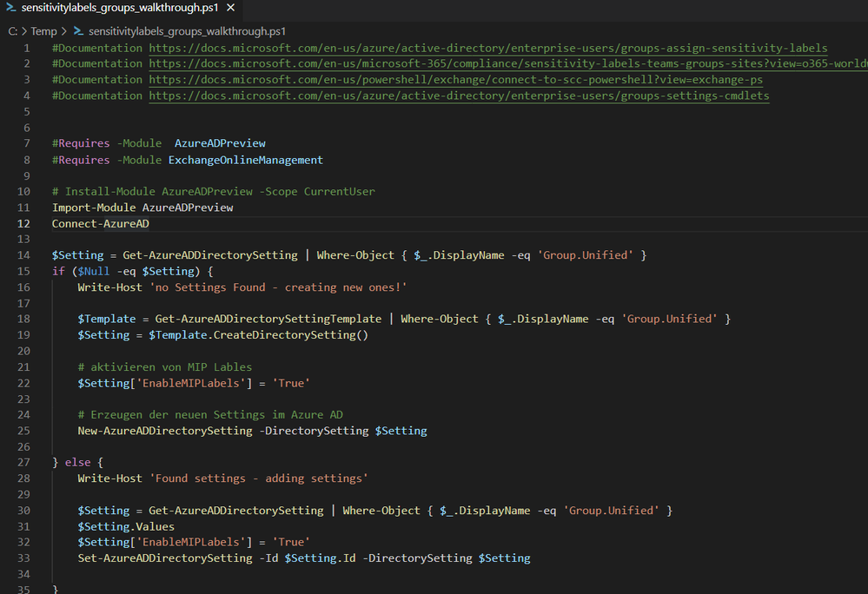868x594 pixels.
Task: Click the '# Erzeugen der neuen Settings im Azure AD' comment
Action: click(x=209, y=414)
